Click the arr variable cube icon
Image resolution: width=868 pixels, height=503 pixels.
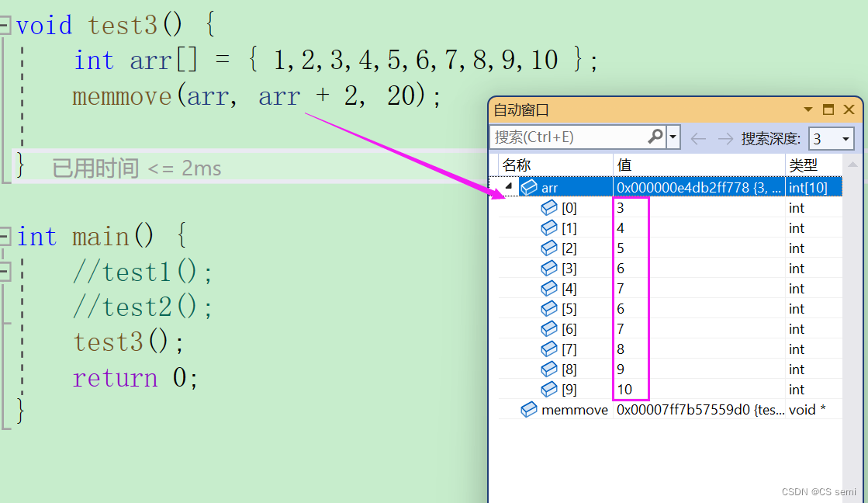[529, 187]
